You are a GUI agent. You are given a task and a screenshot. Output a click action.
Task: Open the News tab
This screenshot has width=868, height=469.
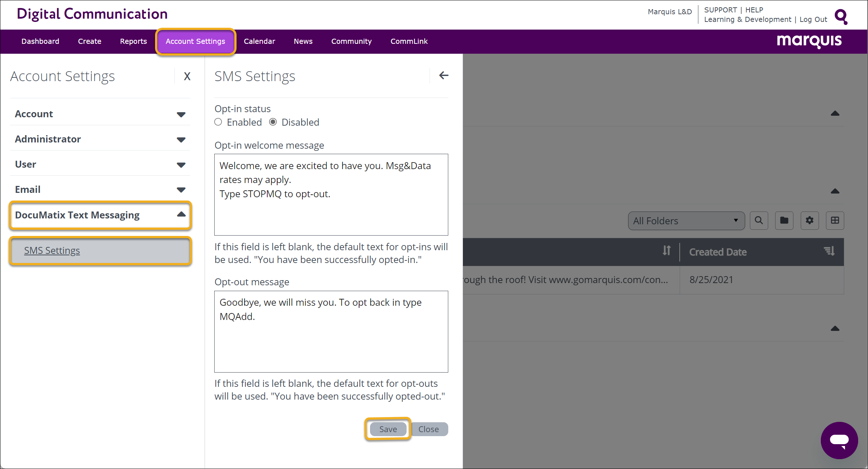[303, 41]
